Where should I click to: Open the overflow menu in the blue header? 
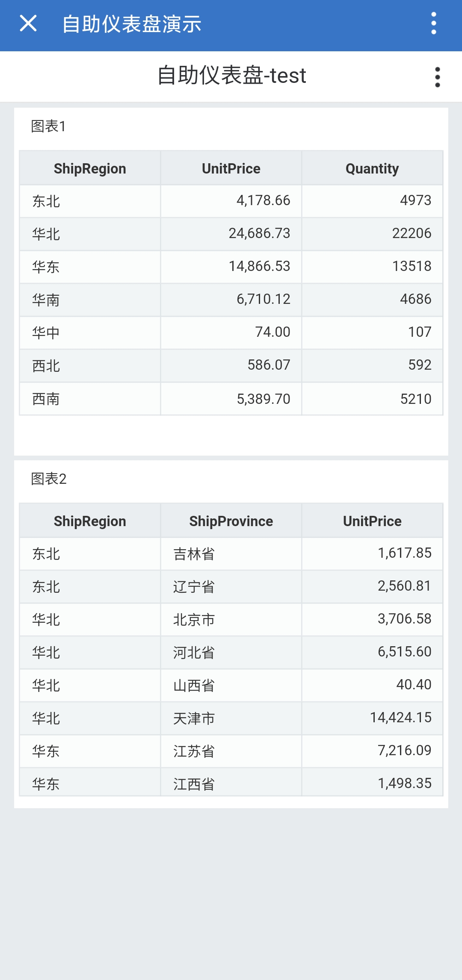coord(434,24)
